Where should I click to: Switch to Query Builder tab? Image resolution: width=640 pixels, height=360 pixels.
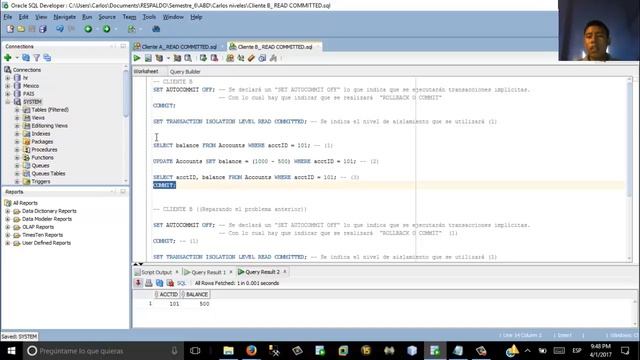[x=185, y=72]
